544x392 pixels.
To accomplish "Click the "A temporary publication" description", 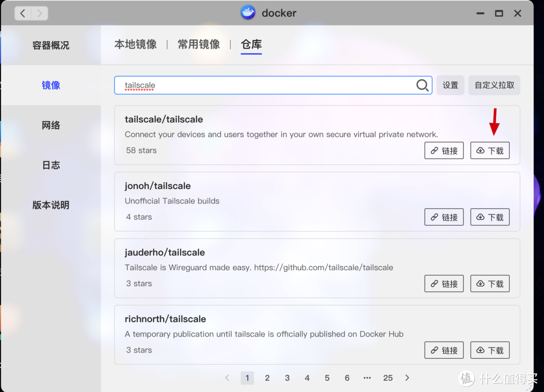I will pyautogui.click(x=264, y=334).
